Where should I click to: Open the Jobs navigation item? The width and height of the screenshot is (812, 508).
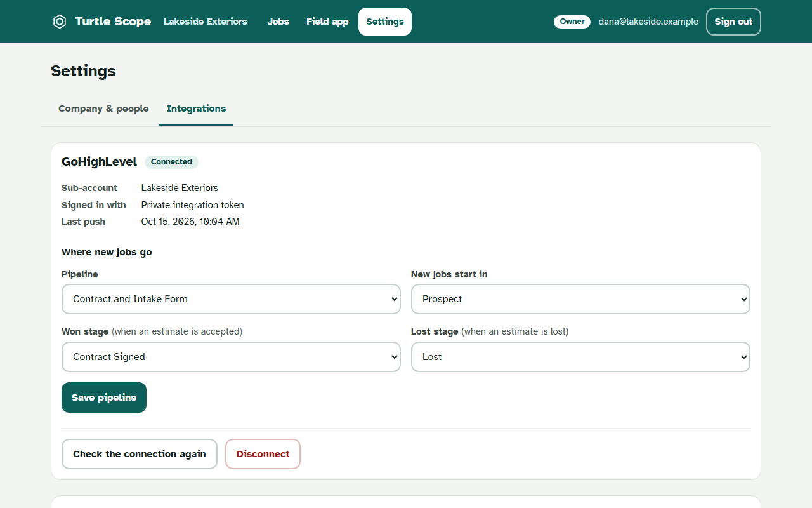pyautogui.click(x=278, y=22)
